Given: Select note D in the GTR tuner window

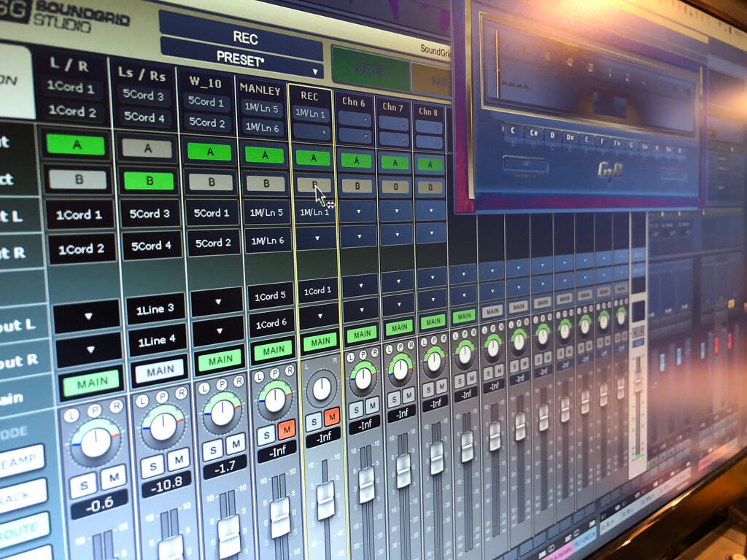Looking at the screenshot, I should pyautogui.click(x=552, y=135).
